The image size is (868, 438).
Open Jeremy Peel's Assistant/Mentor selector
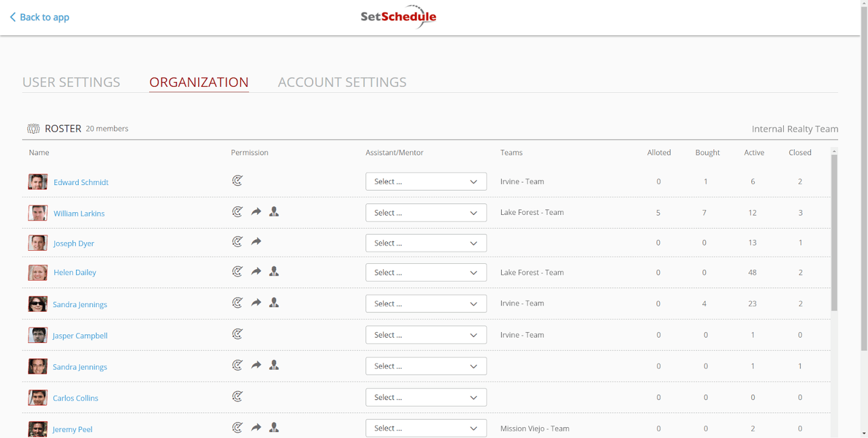[426, 428]
